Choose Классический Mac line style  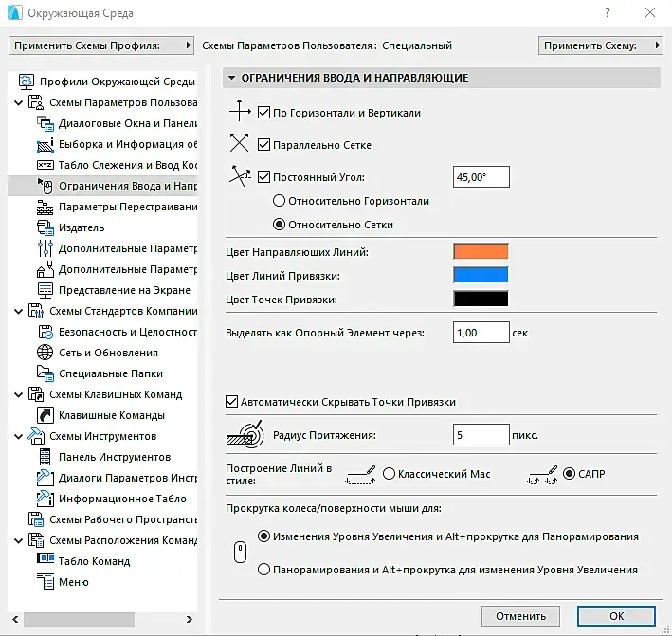[389, 474]
